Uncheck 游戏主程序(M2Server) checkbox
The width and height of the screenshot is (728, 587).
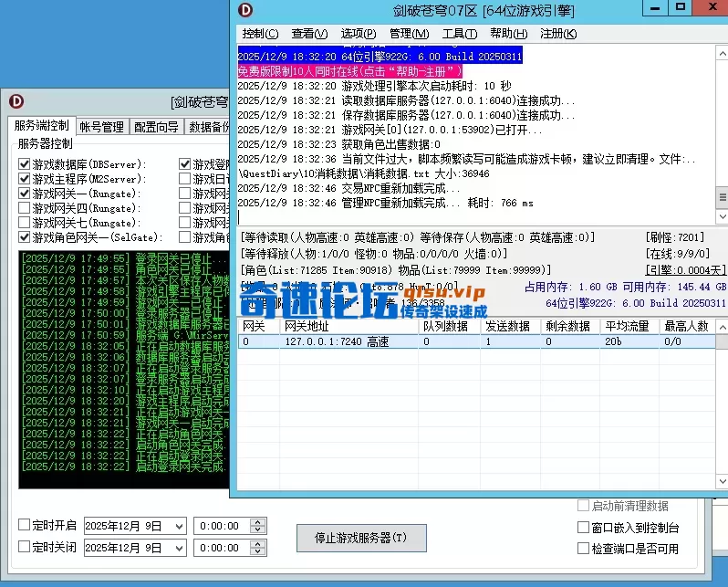pyautogui.click(x=24, y=178)
